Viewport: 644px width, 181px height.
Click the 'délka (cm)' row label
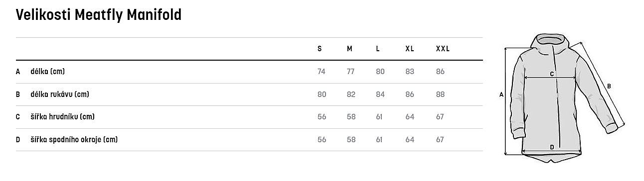click(x=48, y=72)
